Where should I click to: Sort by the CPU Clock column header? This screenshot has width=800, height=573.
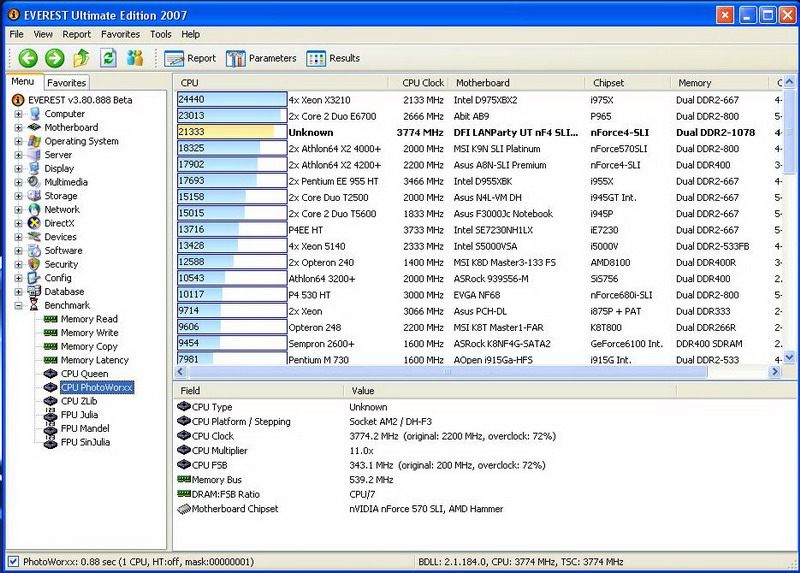tap(419, 83)
